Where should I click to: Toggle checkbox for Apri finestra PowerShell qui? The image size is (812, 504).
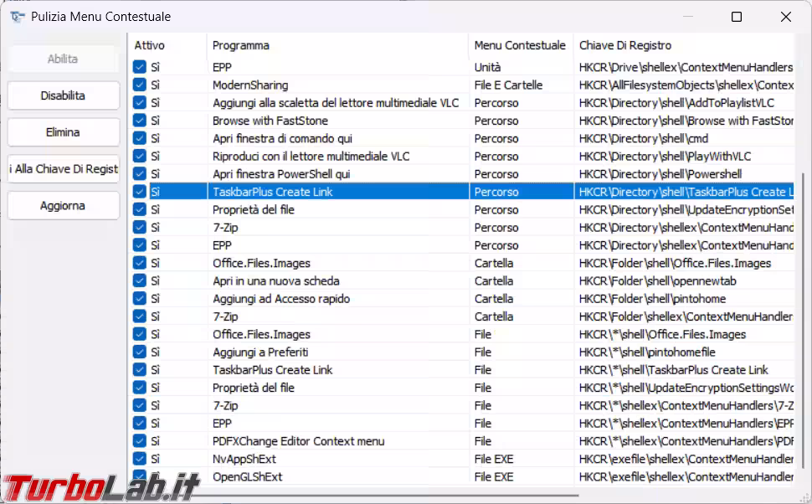coord(140,174)
